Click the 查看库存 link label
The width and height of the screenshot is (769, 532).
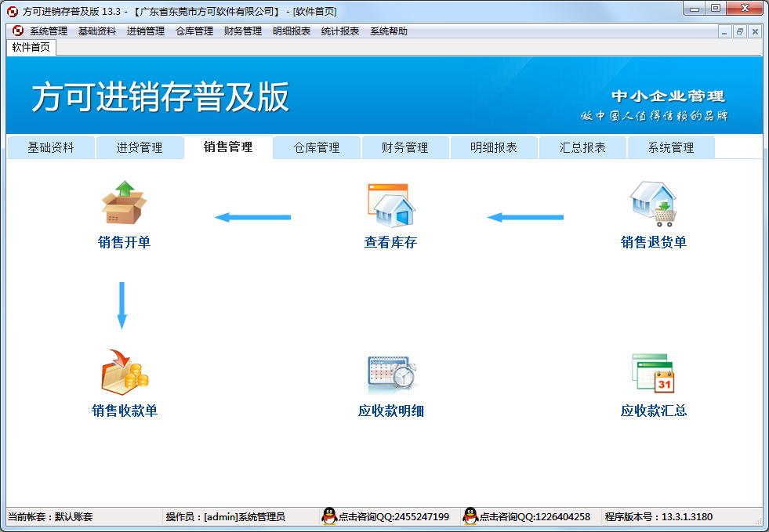[391, 242]
